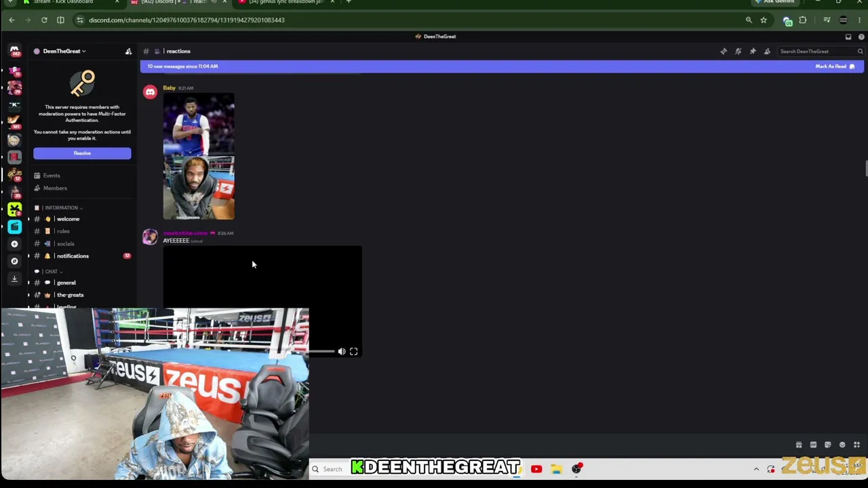Click the Add a Server plus icon
This screenshot has width=868, height=488.
(14, 244)
